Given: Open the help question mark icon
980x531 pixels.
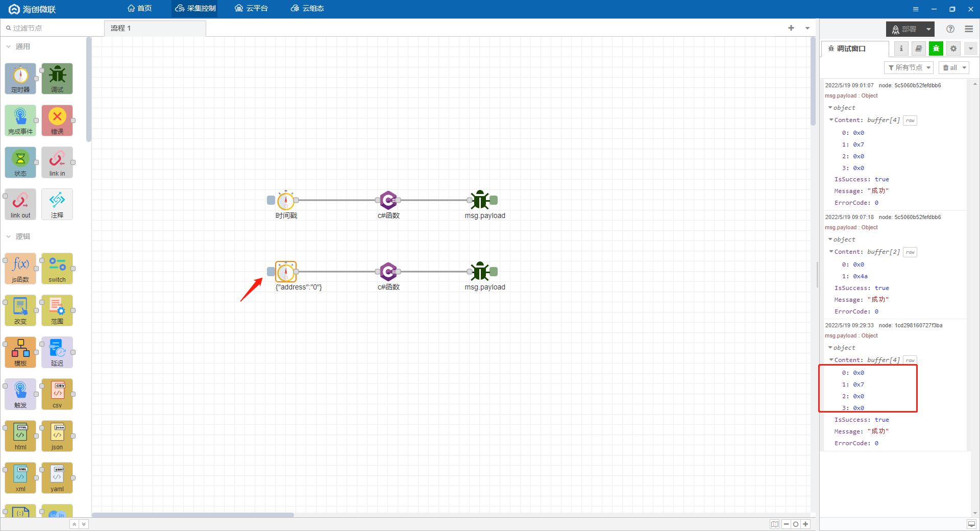Looking at the screenshot, I should 950,29.
